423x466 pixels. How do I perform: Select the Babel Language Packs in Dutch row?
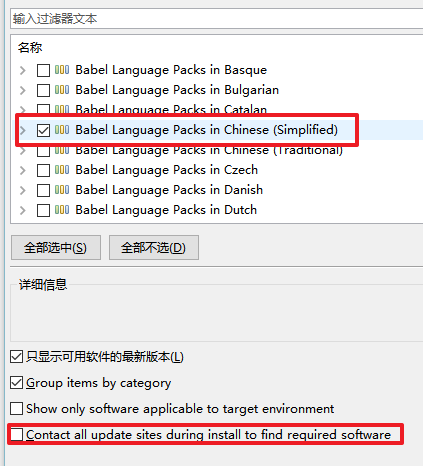click(x=166, y=210)
